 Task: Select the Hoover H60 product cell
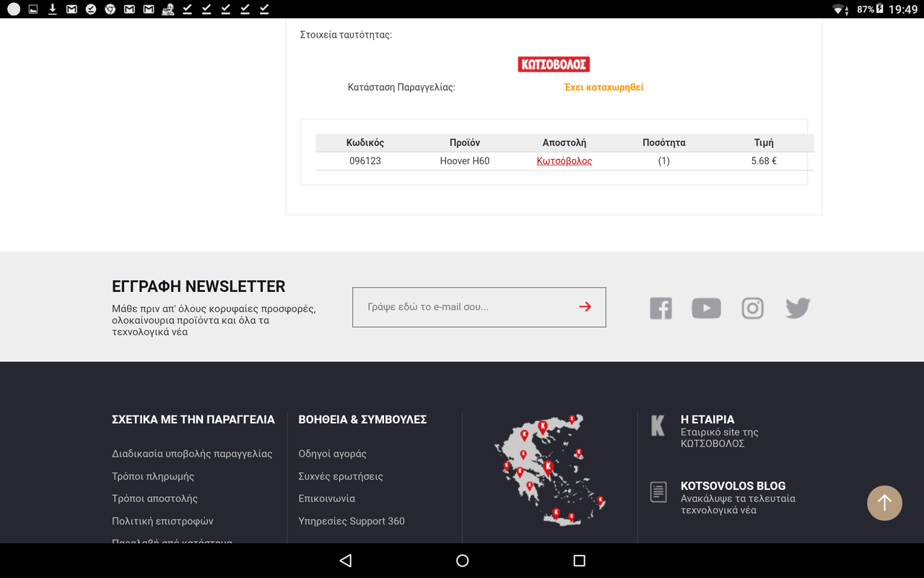click(465, 161)
